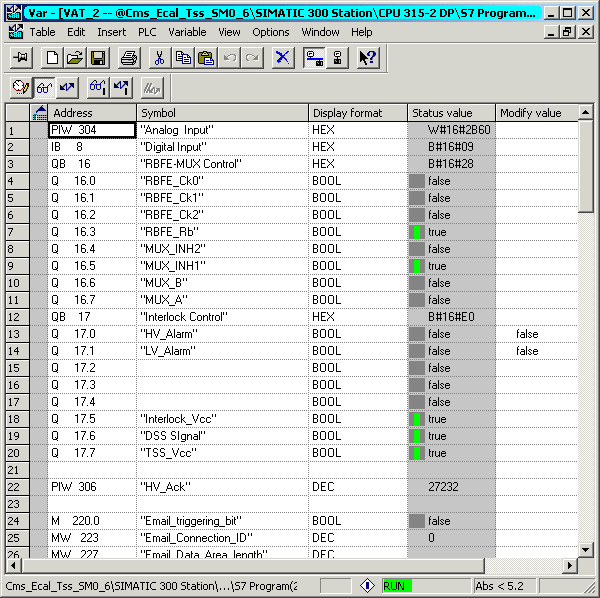Viewport: 600px width, 598px height.
Task: Click the horizontal scrollbar right arrow
Action: pos(570,565)
